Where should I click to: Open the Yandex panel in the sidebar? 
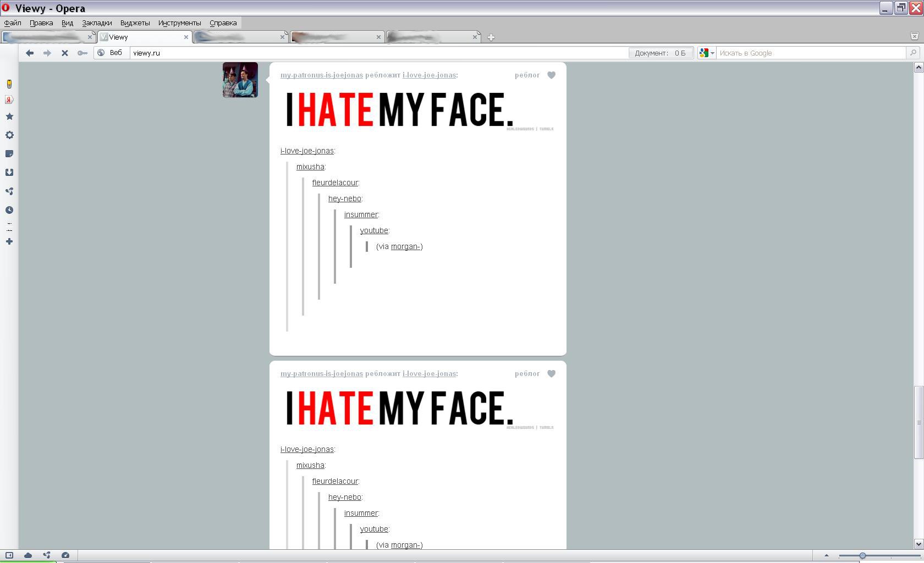click(9, 100)
